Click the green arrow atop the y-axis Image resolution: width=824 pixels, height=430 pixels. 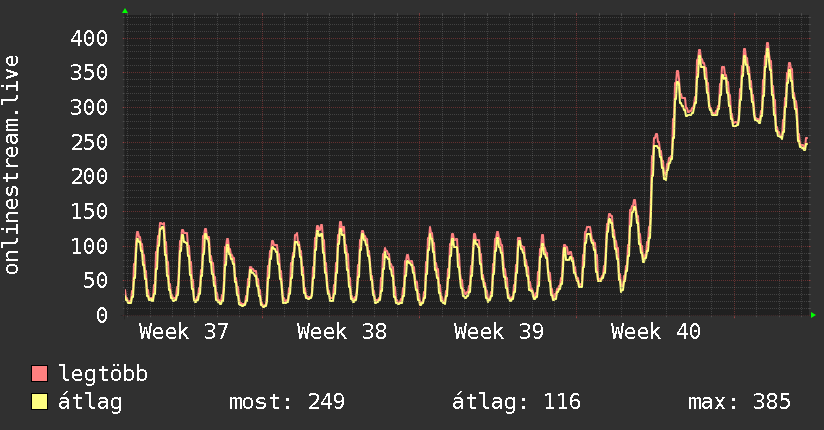point(125,11)
